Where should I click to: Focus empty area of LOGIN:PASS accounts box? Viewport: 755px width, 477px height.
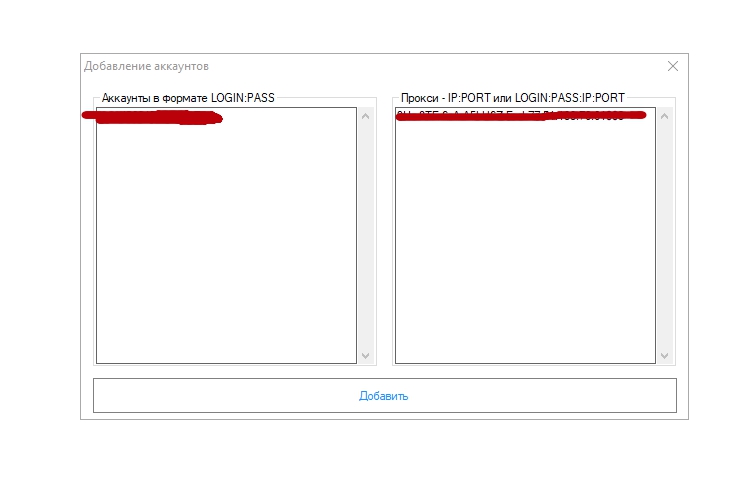point(226,243)
